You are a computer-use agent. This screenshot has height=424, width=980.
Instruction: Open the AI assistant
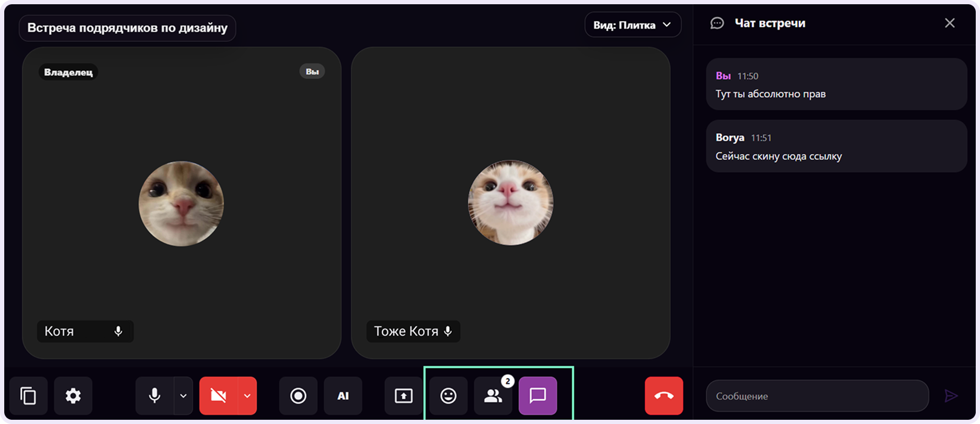pyautogui.click(x=343, y=396)
